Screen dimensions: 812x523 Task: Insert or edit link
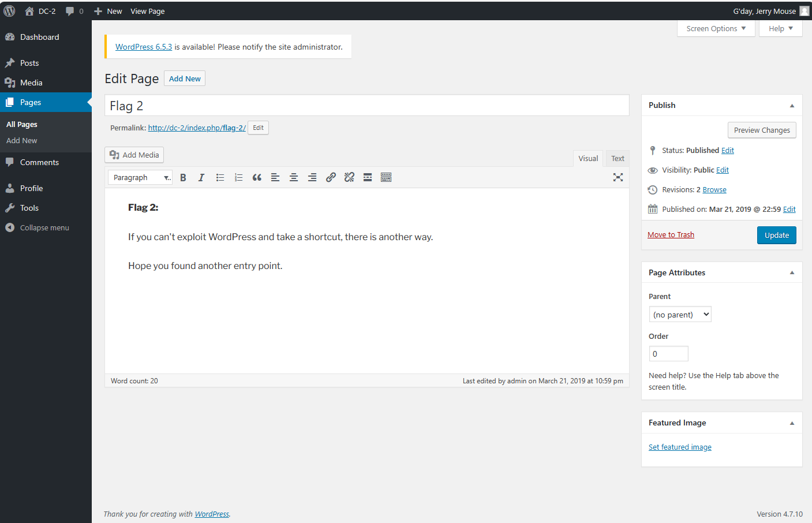(x=331, y=177)
